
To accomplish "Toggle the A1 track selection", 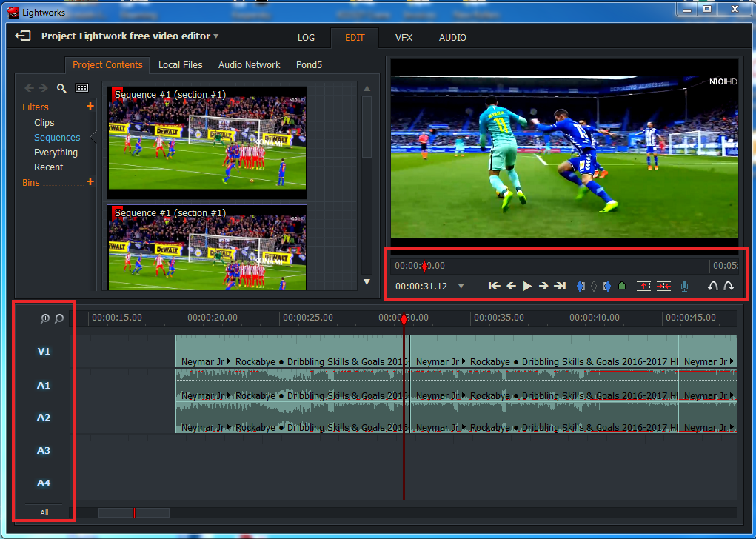I will [44, 385].
